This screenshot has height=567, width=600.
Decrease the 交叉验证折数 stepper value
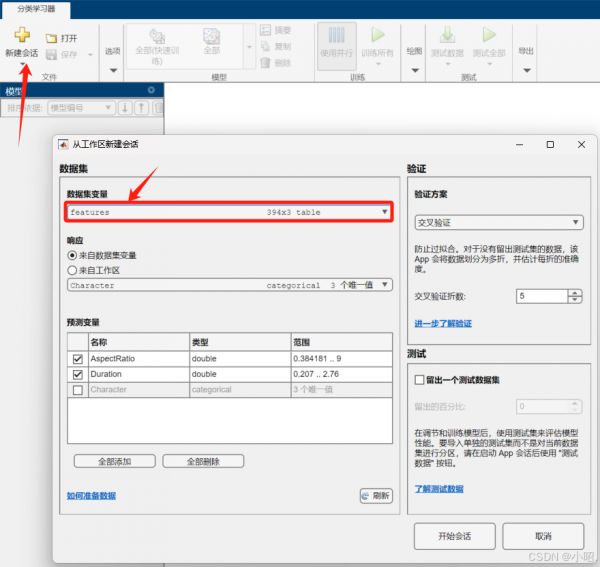[x=575, y=300]
